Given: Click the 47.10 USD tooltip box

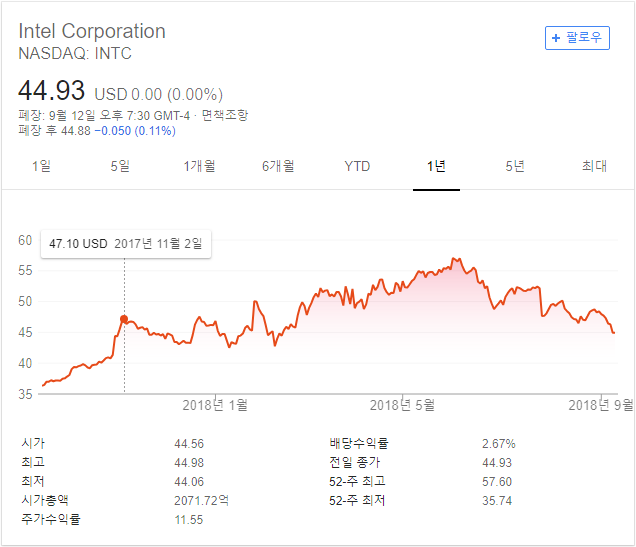Looking at the screenshot, I should [x=126, y=244].
